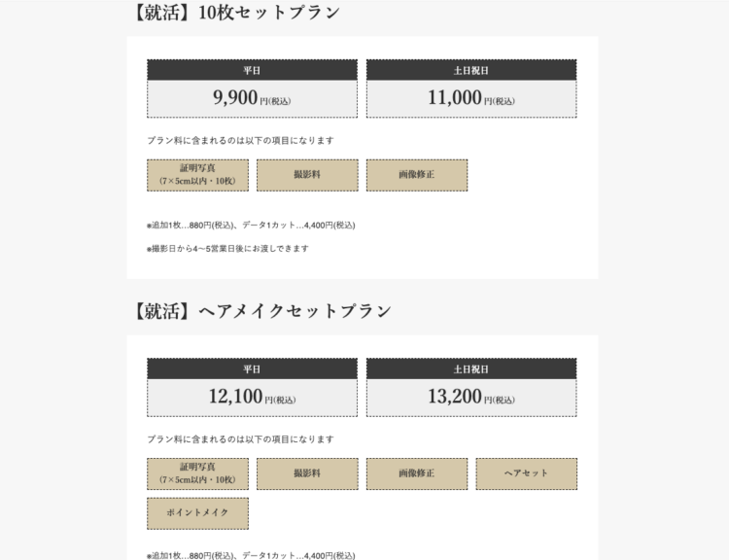Click the 撮影日から4〜5営業日後 note
Viewport: 729px width, 560px height.
point(227,248)
